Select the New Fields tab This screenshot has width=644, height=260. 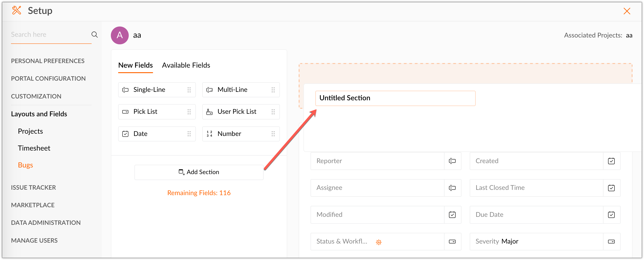(135, 65)
